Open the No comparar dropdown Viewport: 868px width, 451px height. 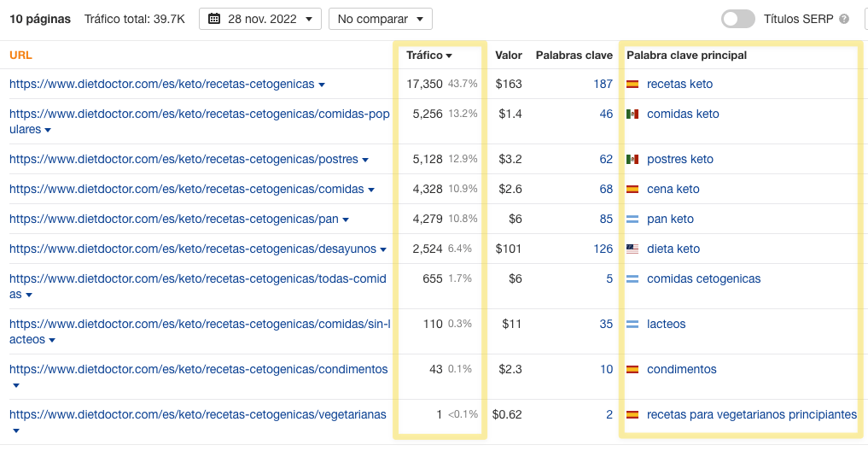click(x=380, y=19)
